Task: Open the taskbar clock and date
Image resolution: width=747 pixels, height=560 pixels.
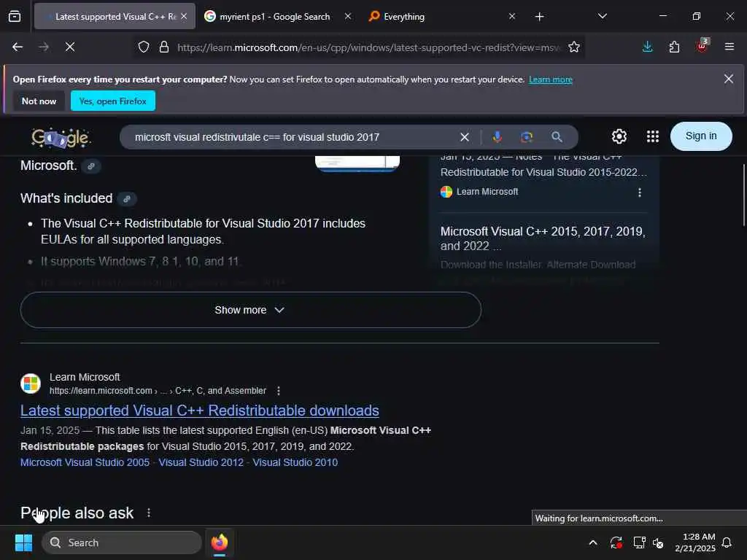Action: point(695,542)
